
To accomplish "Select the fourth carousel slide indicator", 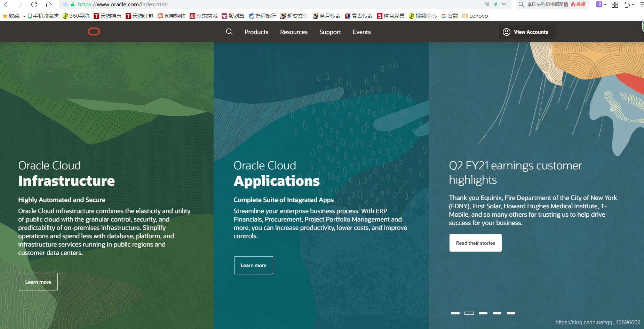I will tap(497, 313).
